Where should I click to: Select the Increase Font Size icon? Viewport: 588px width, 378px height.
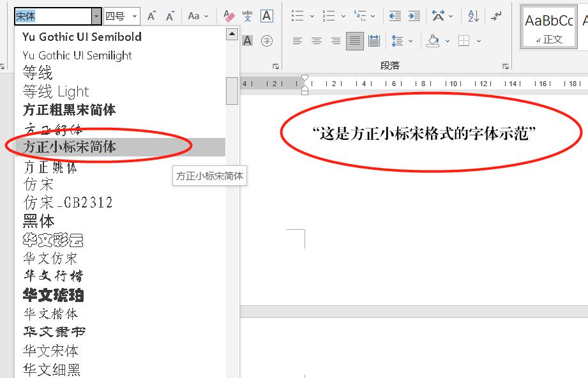[x=151, y=16]
